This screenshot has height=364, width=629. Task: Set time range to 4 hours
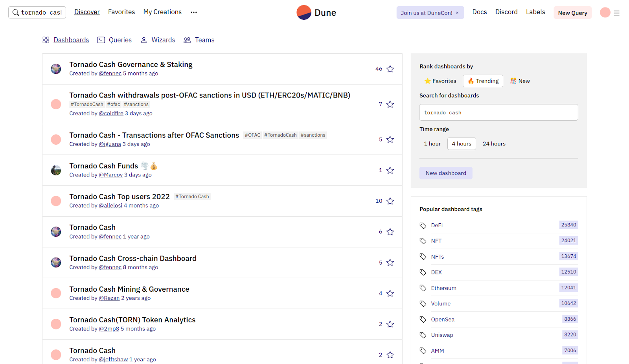tap(462, 144)
